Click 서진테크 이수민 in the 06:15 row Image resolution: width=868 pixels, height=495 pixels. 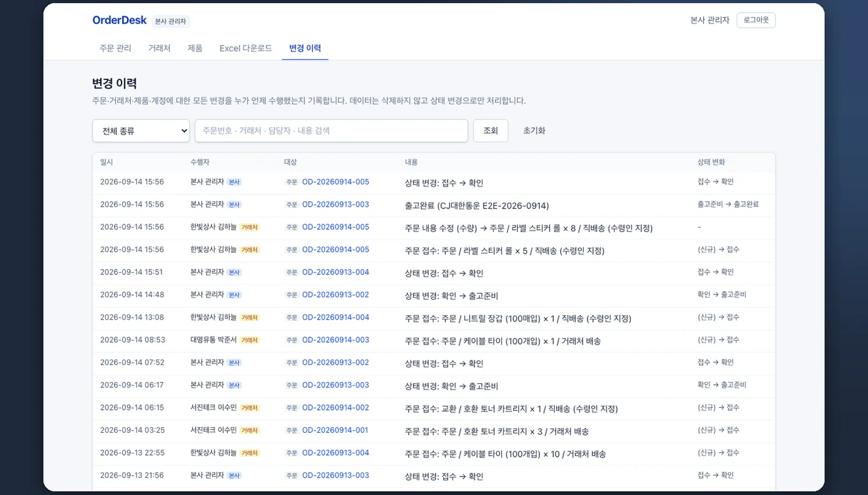[x=213, y=407]
